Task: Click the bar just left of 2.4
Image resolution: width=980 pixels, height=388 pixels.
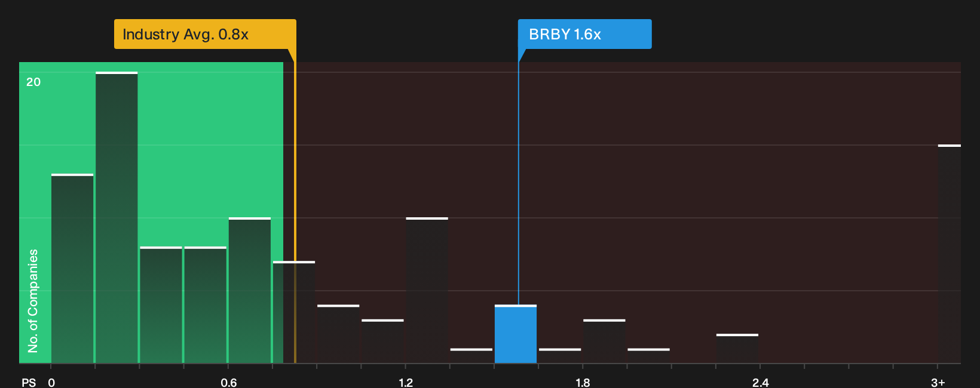Action: click(737, 349)
